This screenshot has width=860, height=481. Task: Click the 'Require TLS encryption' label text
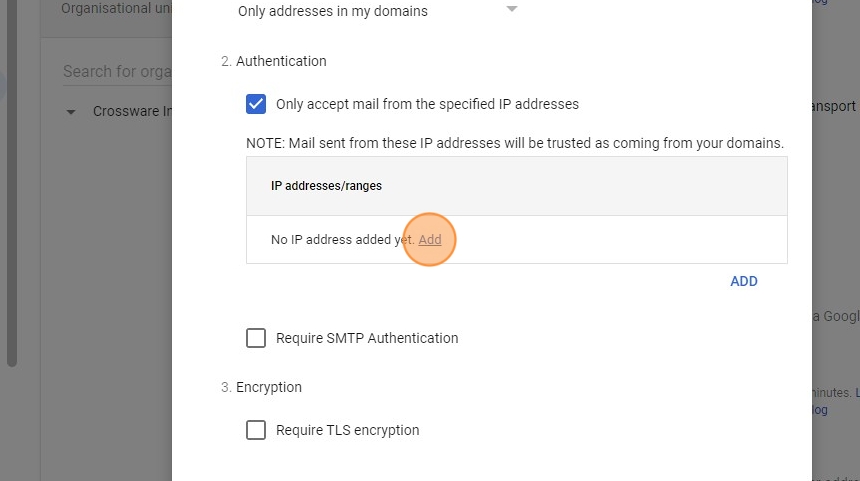click(x=348, y=430)
